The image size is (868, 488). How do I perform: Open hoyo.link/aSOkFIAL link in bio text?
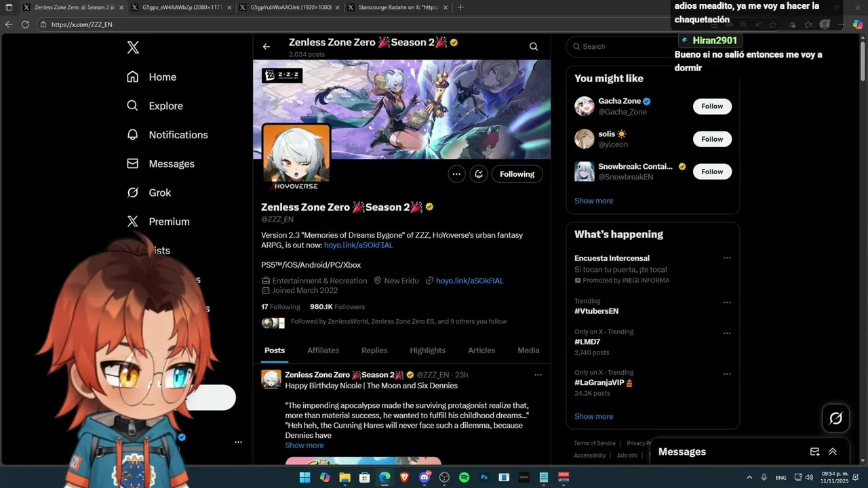click(358, 245)
